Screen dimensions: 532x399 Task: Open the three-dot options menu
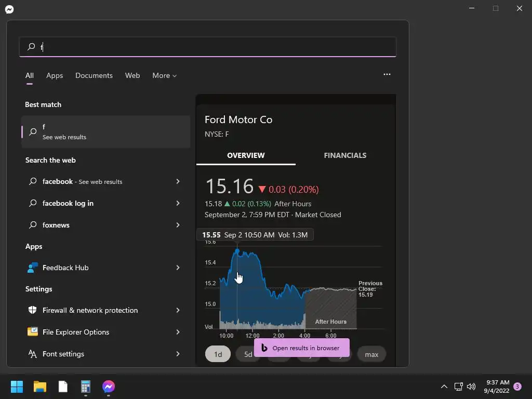tap(387, 74)
